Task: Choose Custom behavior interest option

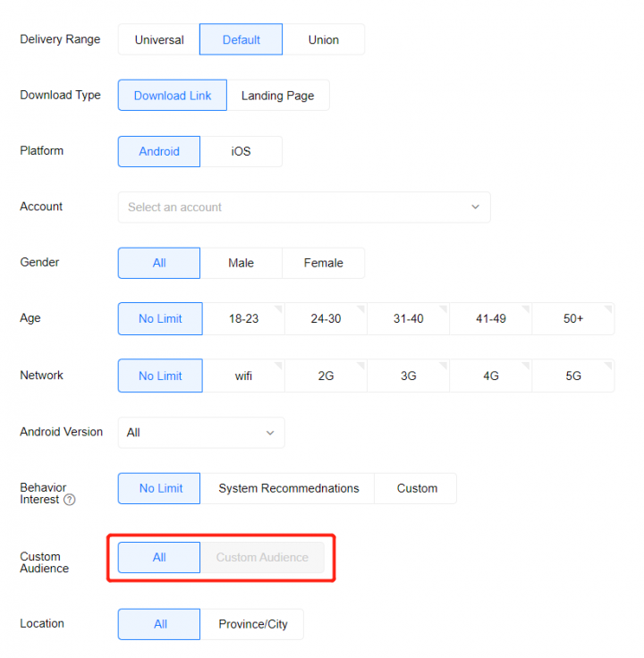Action: tap(417, 488)
